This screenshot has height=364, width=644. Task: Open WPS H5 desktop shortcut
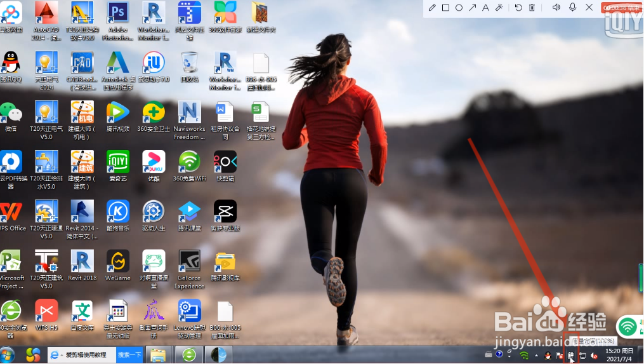click(46, 315)
